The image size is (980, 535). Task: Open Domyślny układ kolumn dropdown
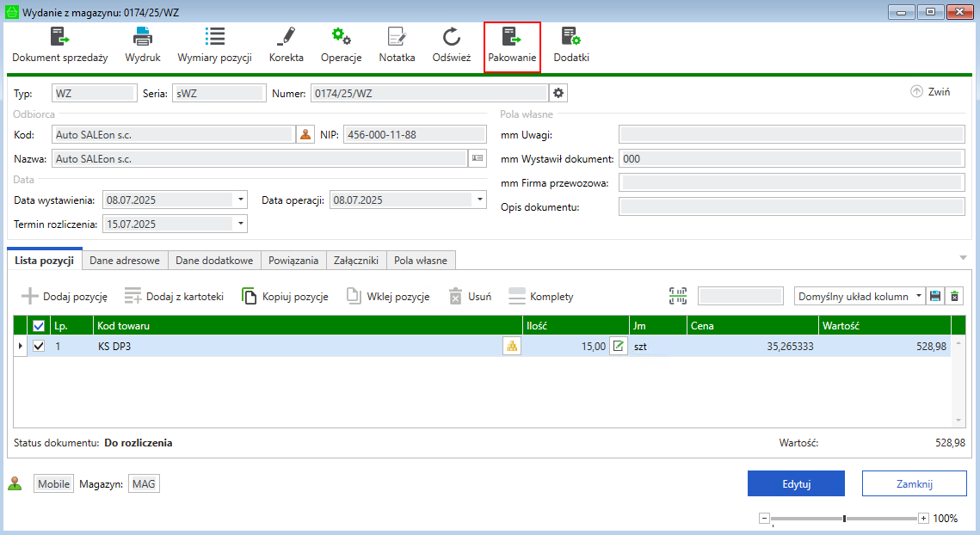[918, 296]
